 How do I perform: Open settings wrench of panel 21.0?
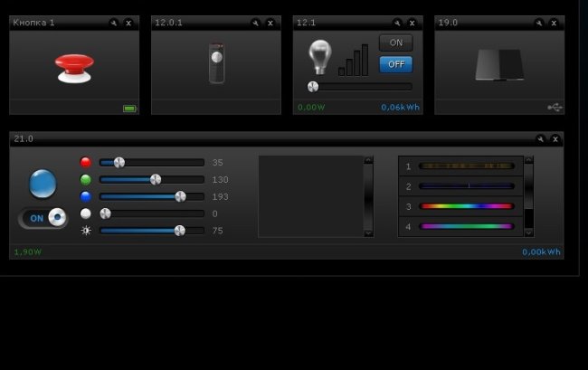click(540, 139)
